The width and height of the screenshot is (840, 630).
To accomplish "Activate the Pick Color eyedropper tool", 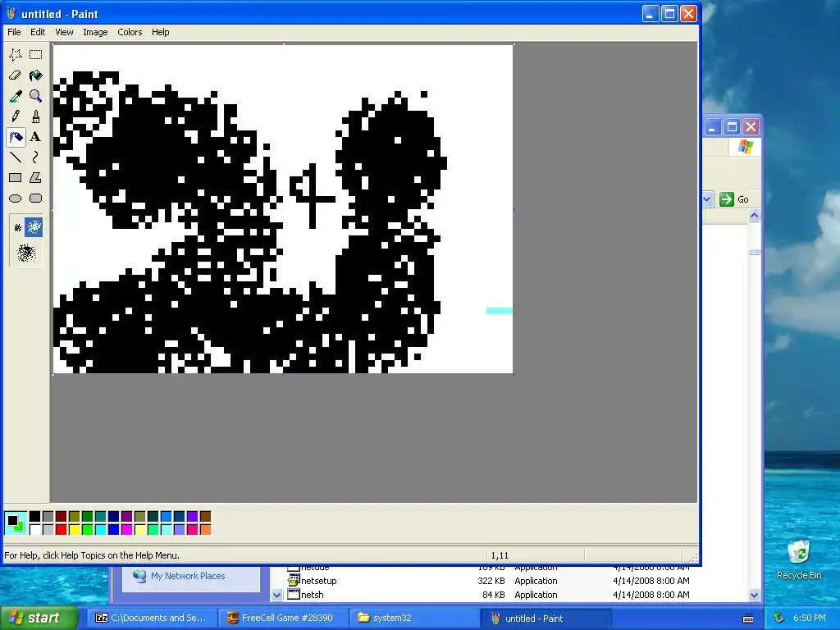I will tap(16, 96).
